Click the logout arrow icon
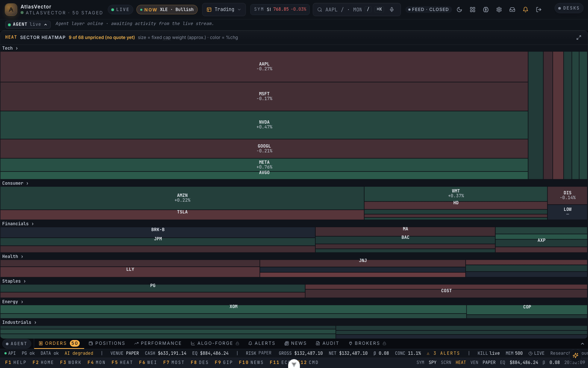Viewport: 588px width, 368px height. (x=539, y=10)
